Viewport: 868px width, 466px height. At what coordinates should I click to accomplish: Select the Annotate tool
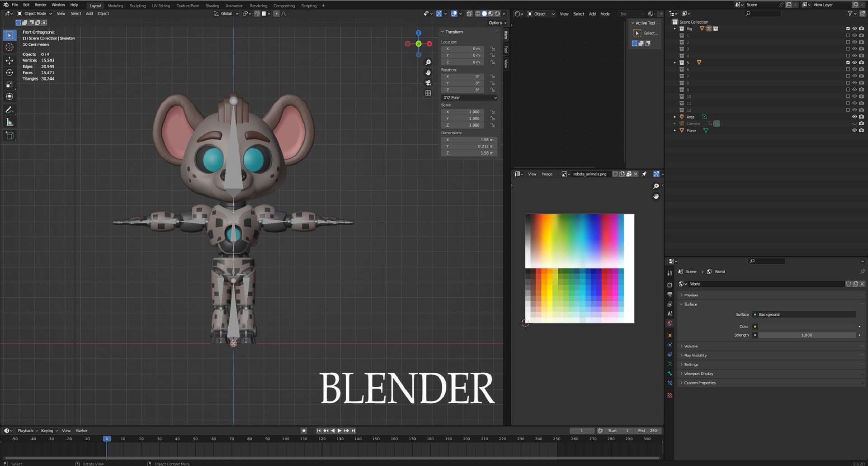pos(9,110)
